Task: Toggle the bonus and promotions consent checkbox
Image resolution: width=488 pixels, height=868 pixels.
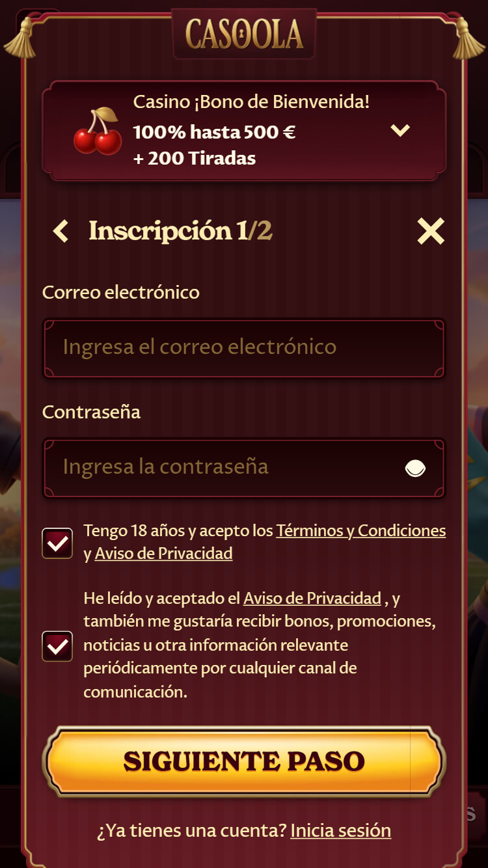Action: (x=57, y=646)
